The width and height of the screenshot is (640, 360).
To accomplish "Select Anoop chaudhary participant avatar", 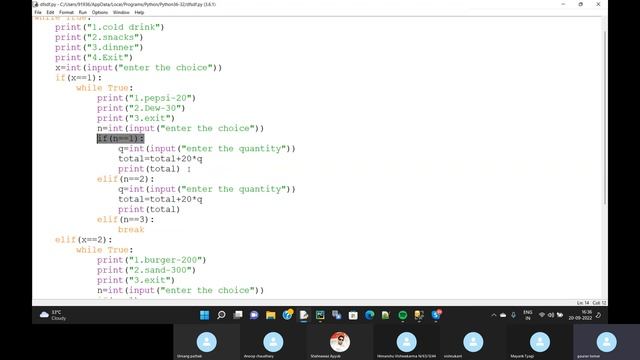I will point(273,342).
